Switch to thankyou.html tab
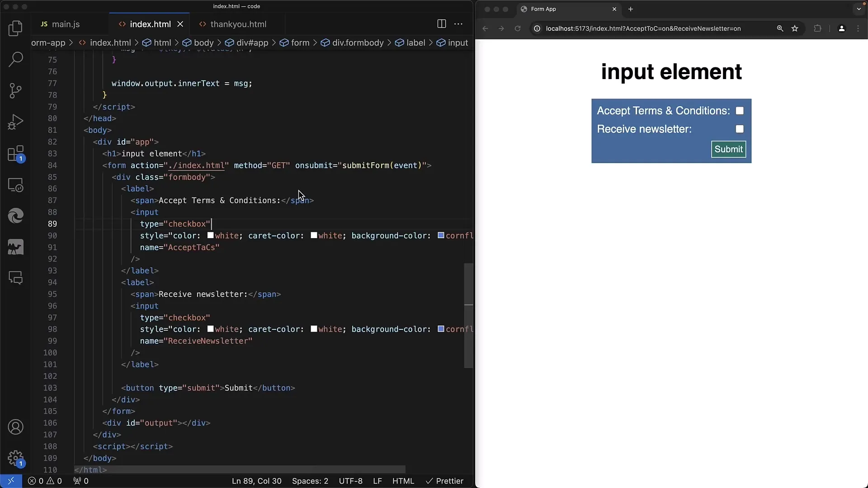The image size is (868, 488). coord(238,24)
